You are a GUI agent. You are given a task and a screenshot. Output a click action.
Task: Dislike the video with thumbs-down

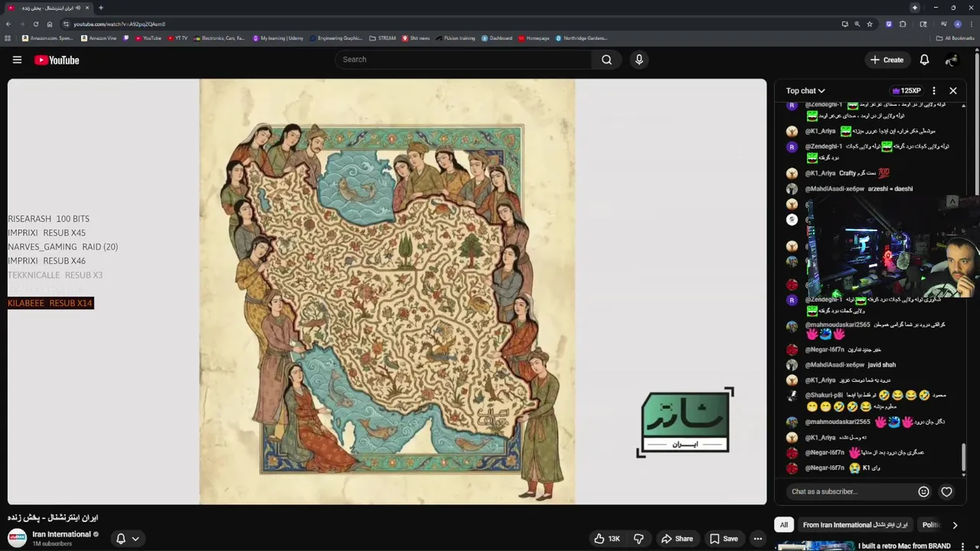[639, 539]
